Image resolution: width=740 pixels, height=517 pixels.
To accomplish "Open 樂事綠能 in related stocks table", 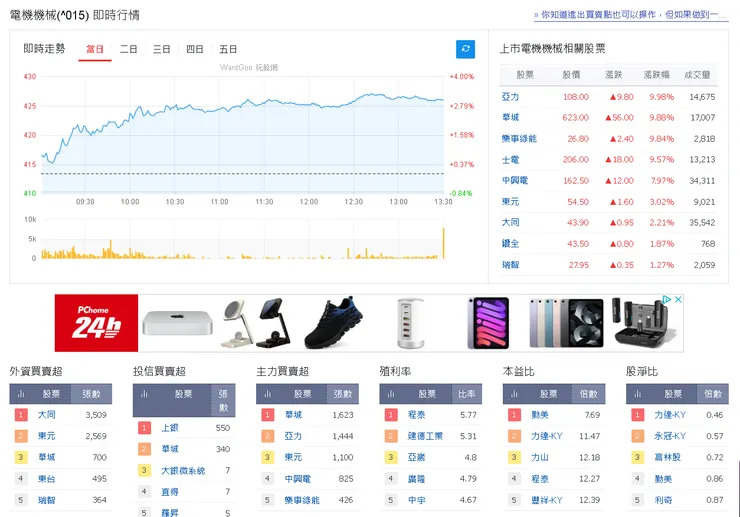I will click(519, 139).
